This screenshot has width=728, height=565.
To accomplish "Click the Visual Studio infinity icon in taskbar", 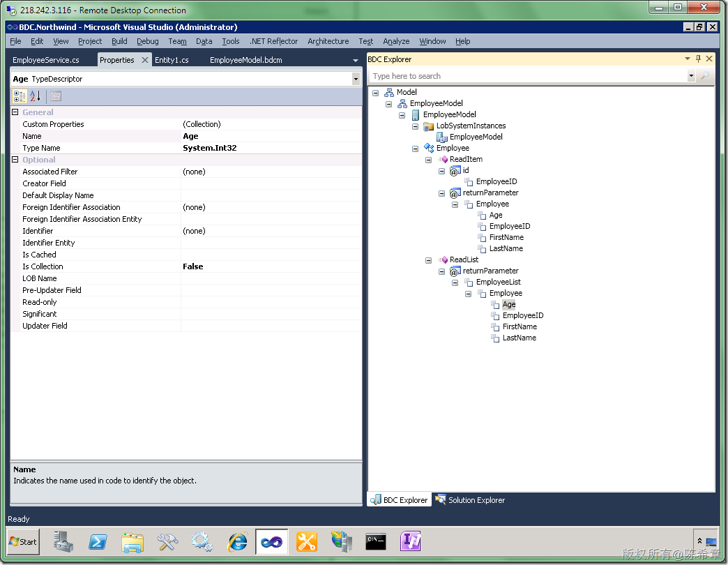I will pos(272,542).
